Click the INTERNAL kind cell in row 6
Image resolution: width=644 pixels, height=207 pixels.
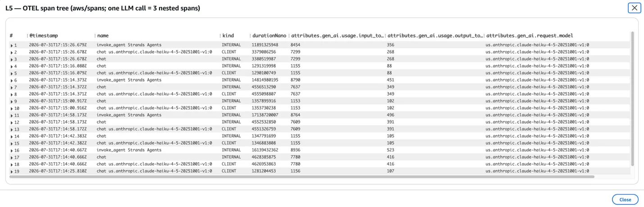click(x=231, y=80)
